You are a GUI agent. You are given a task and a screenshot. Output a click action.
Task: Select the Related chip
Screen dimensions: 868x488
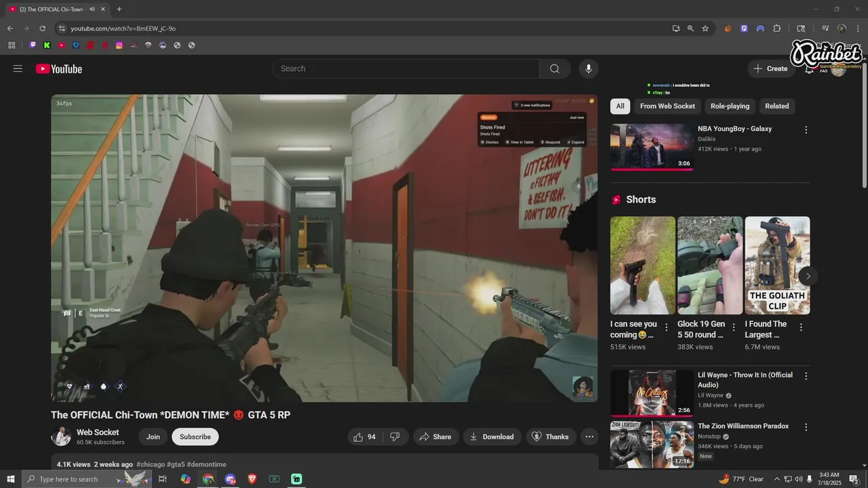(777, 106)
